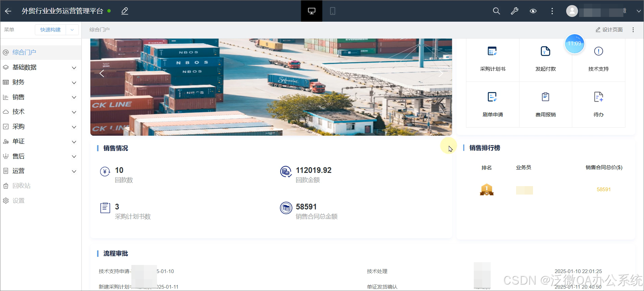The width and height of the screenshot is (644, 291).
Task: Switch to desktop preview mode
Action: 312,11
